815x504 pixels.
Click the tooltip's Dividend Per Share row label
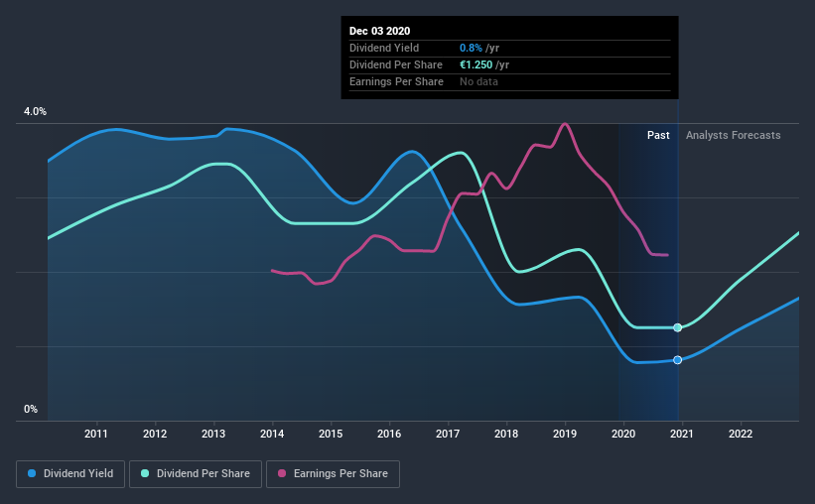click(x=395, y=64)
